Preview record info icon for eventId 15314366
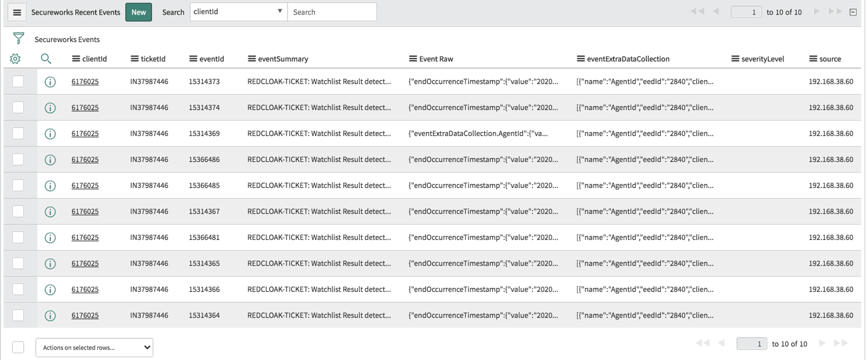 click(x=50, y=290)
